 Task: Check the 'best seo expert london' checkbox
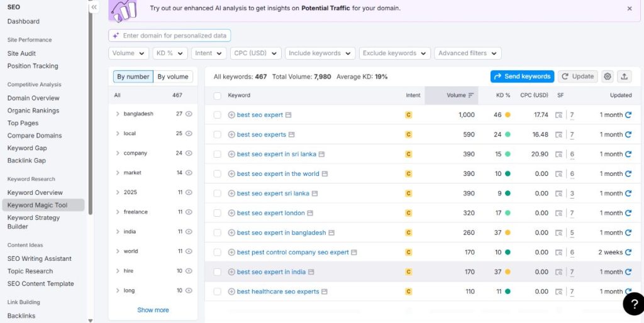(x=217, y=213)
